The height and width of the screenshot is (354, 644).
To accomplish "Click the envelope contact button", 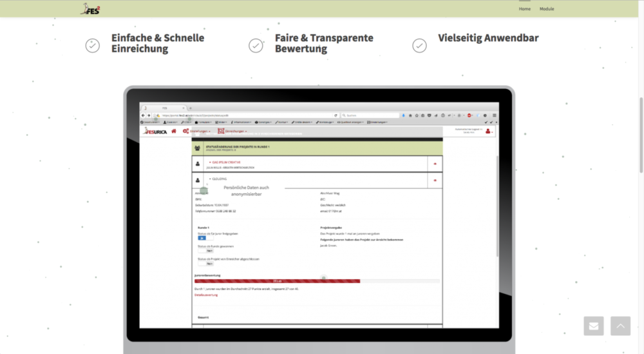I will pyautogui.click(x=593, y=326).
